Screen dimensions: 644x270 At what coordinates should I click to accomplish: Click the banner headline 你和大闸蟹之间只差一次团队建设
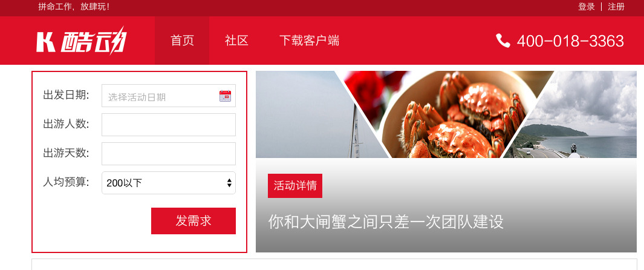coord(386,222)
